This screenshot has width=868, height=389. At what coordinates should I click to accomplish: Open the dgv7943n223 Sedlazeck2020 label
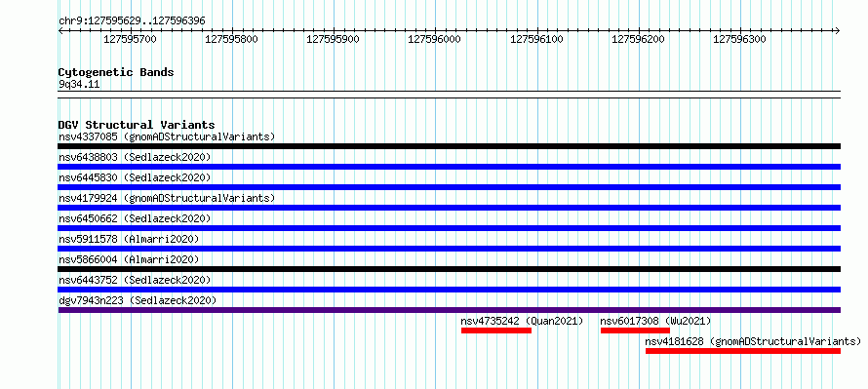pyautogui.click(x=138, y=300)
